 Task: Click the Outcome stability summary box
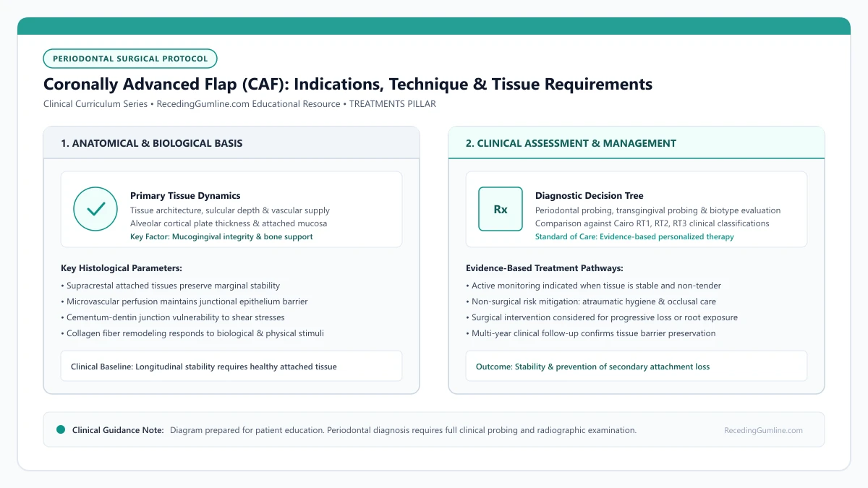(637, 367)
